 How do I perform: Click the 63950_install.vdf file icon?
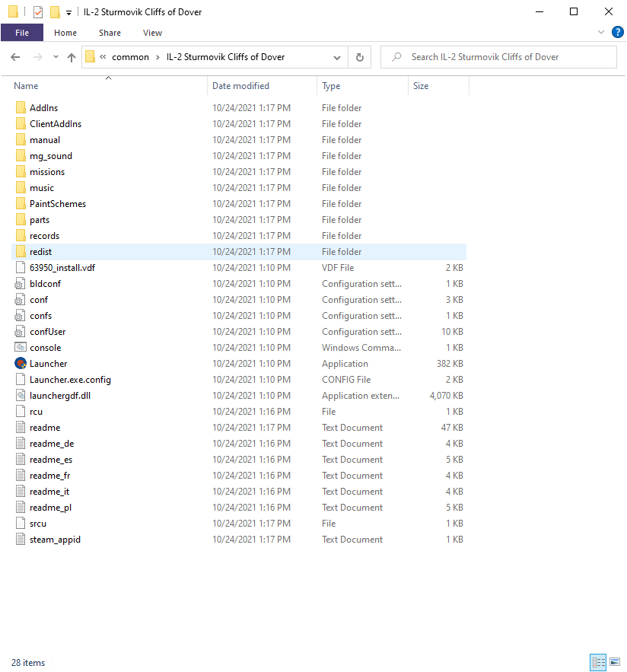21,267
